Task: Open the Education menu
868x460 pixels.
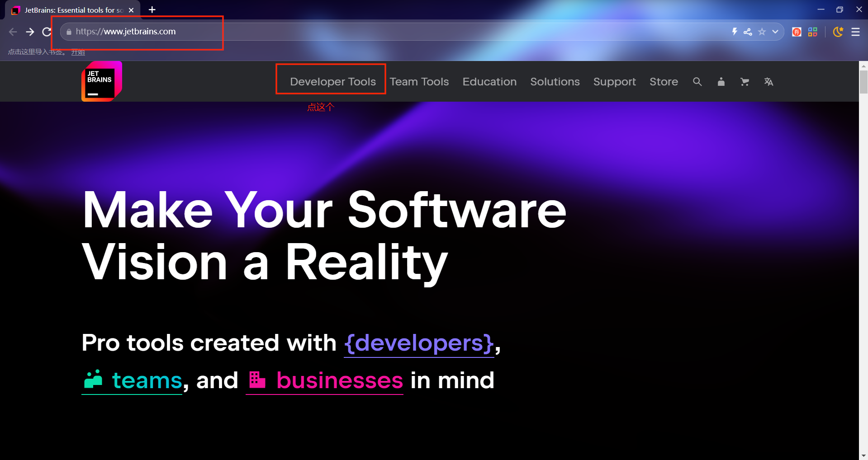Action: 489,82
